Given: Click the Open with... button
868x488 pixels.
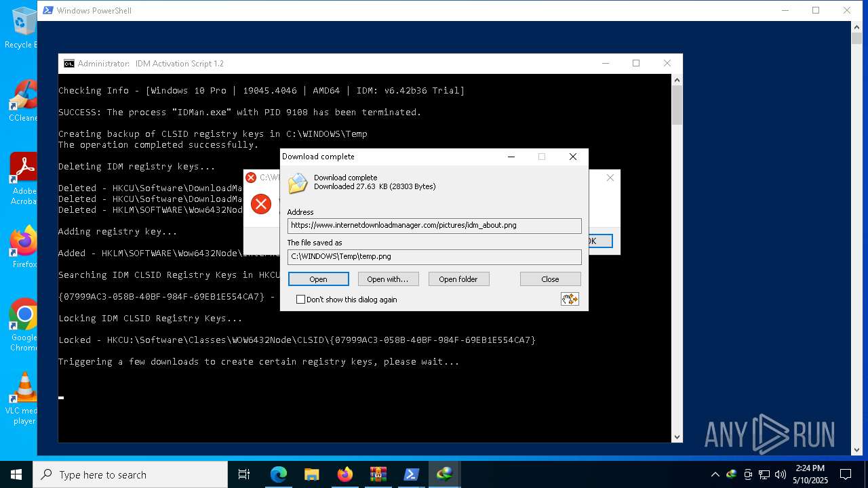Looking at the screenshot, I should pos(388,279).
